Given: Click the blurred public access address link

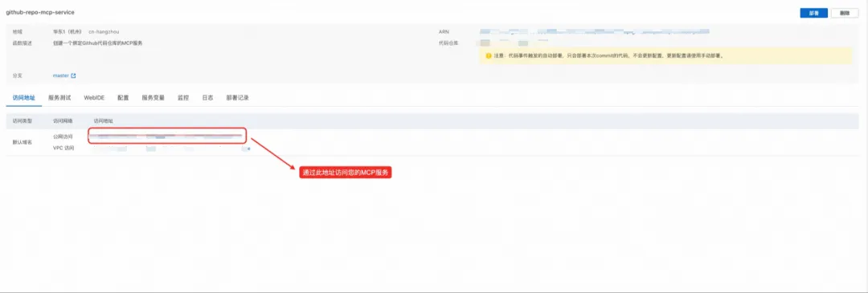Looking at the screenshot, I should [166, 136].
